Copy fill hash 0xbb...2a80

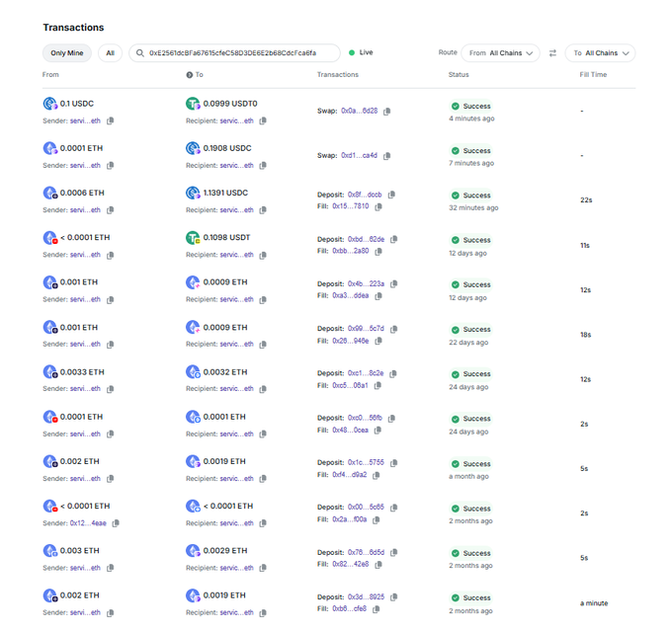[x=378, y=252]
